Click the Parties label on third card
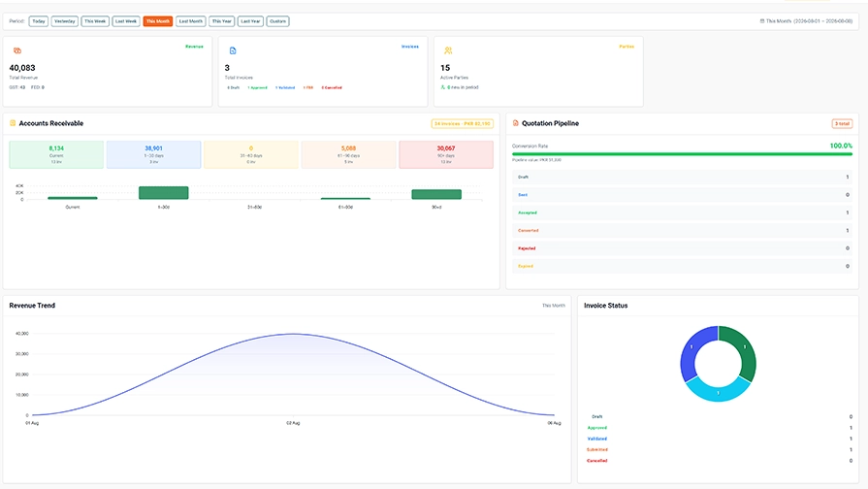This screenshot has width=868, height=489. 627,47
